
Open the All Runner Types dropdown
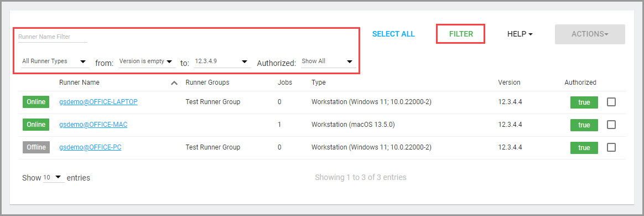[x=55, y=61]
